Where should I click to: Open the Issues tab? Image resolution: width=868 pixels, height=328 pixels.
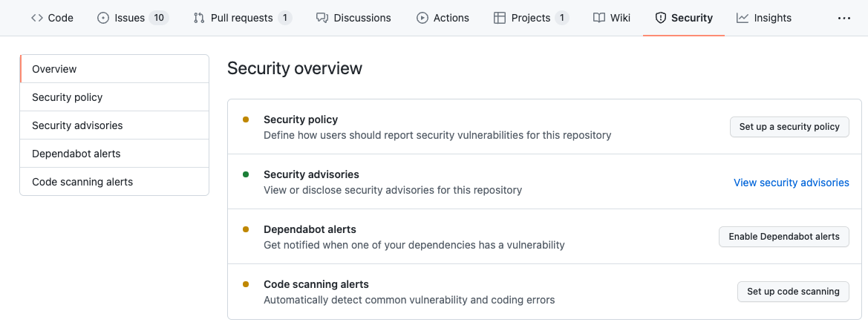129,18
